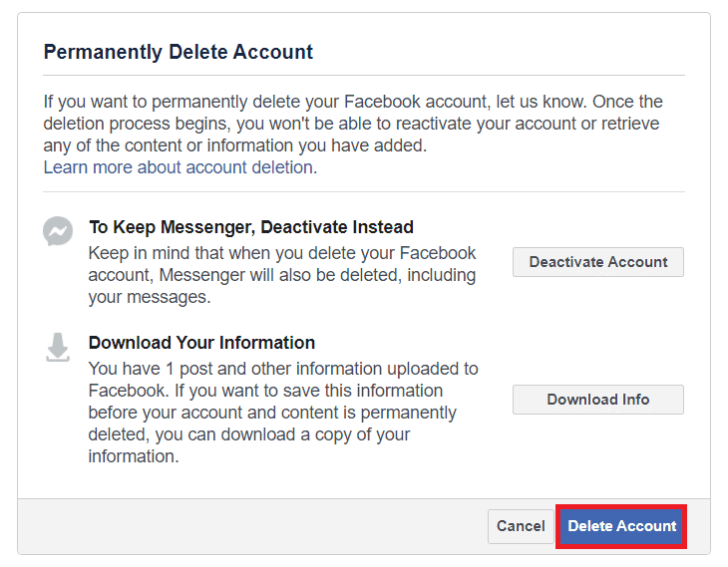Click the Messenger chat bubble icon
Viewport: 728px width, 567px height.
point(58,231)
